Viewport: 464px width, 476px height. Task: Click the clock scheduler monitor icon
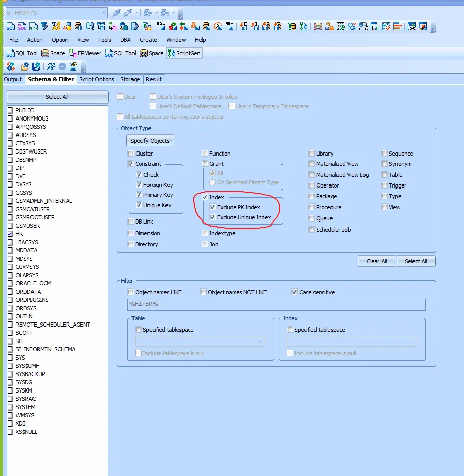pos(218,27)
